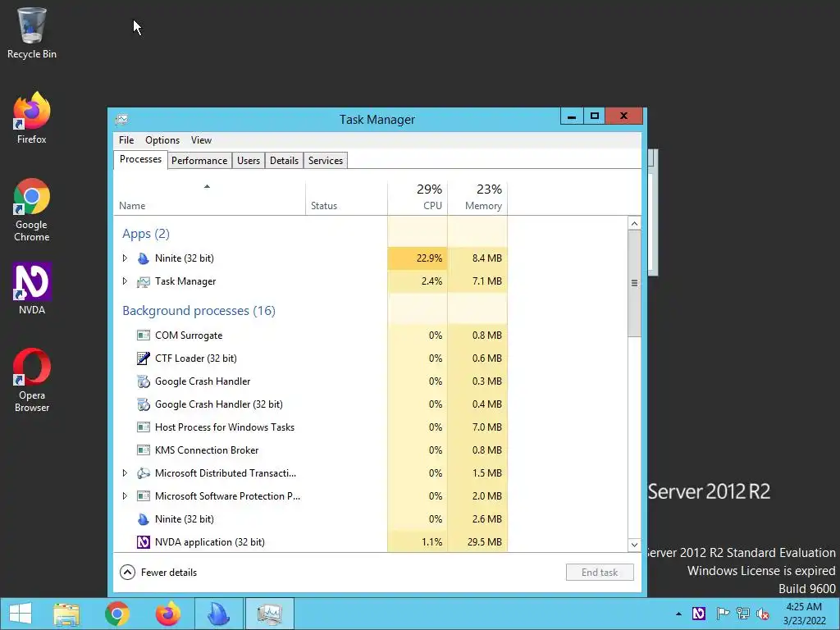Sort processes by Memory column
This screenshot has height=630, width=840.
(x=477, y=199)
